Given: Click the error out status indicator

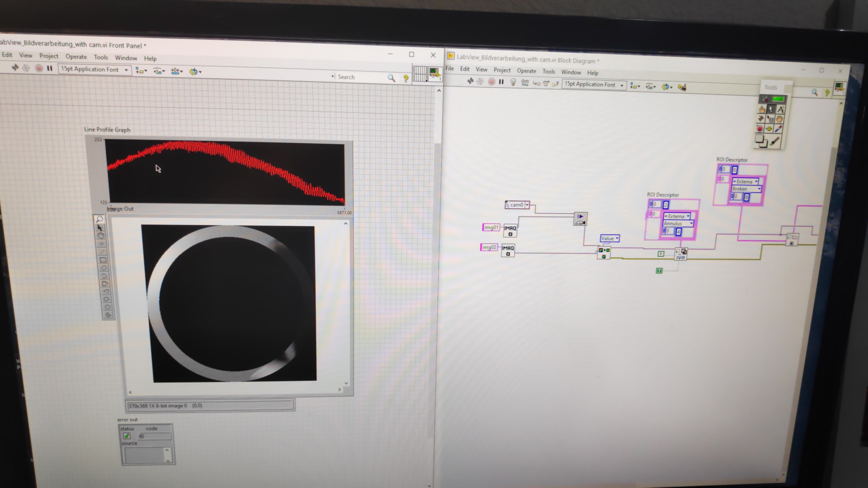Looking at the screenshot, I should tap(127, 436).
